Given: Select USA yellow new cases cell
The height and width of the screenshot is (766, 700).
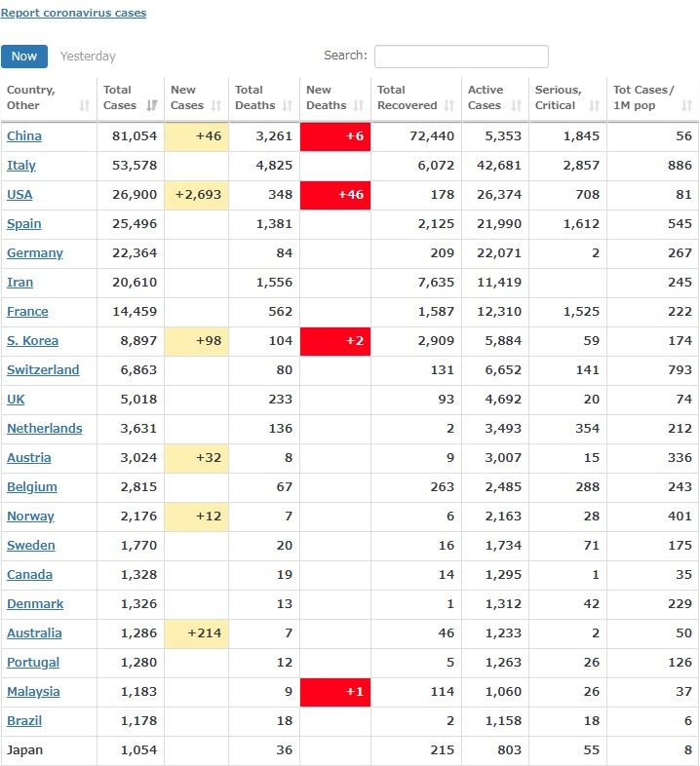Looking at the screenshot, I should 198,195.
